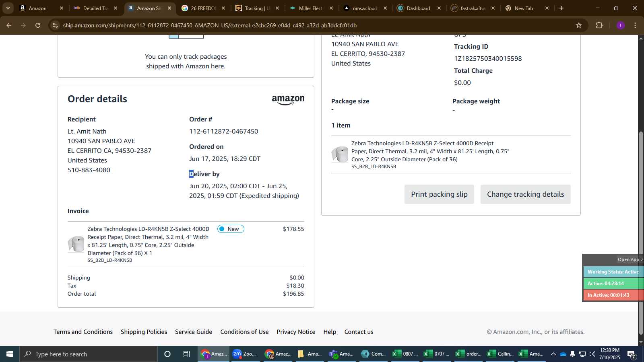Open Zoom from the taskbar
Viewport: 644px width, 362px height.
point(245,354)
